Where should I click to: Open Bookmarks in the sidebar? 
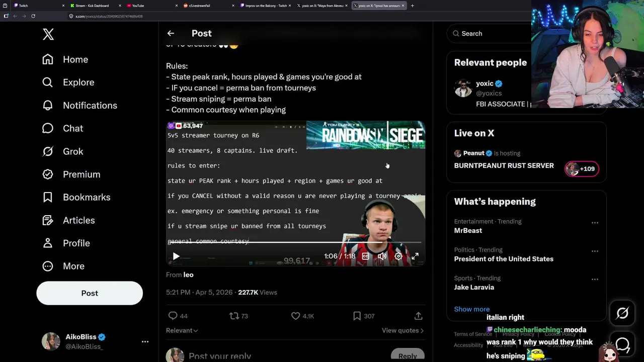click(76, 197)
